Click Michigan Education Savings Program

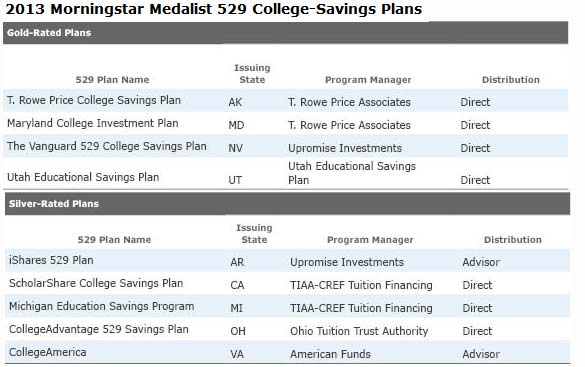[x=101, y=307]
